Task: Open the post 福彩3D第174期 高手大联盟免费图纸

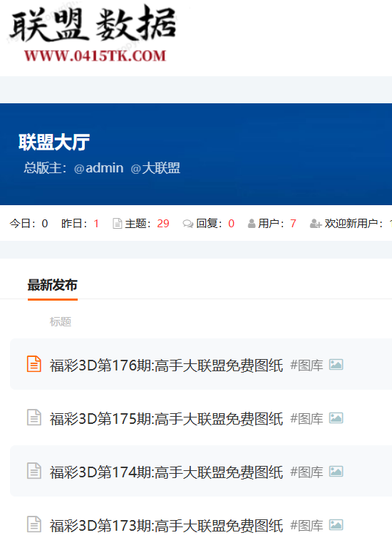Action: coord(166,472)
